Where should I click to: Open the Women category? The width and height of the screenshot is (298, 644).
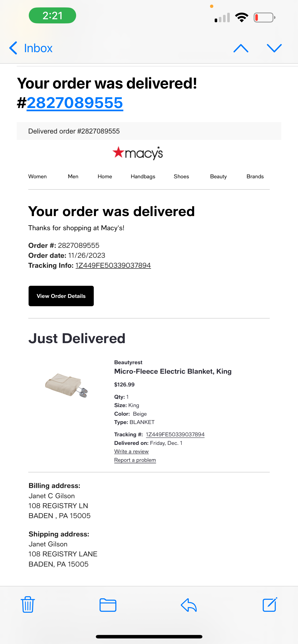click(x=38, y=176)
